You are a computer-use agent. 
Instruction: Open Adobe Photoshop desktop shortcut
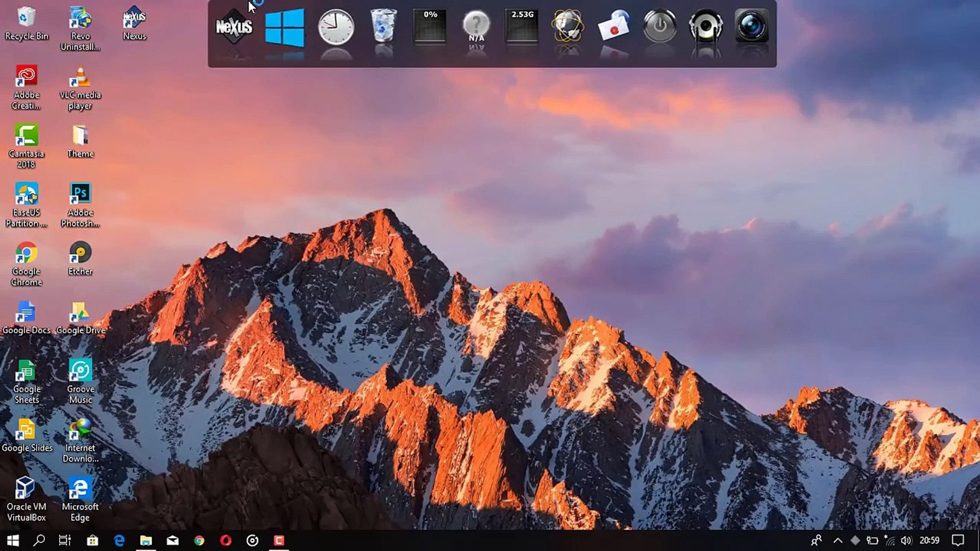80,204
